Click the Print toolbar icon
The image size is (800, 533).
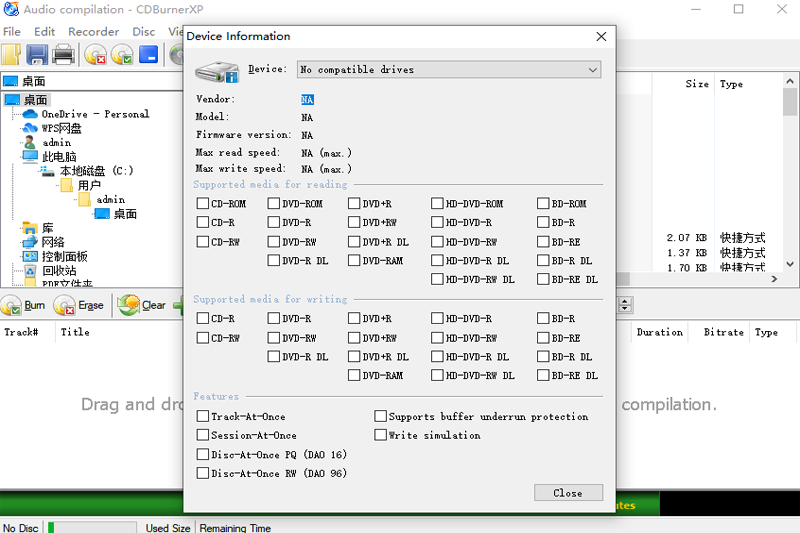tap(64, 55)
